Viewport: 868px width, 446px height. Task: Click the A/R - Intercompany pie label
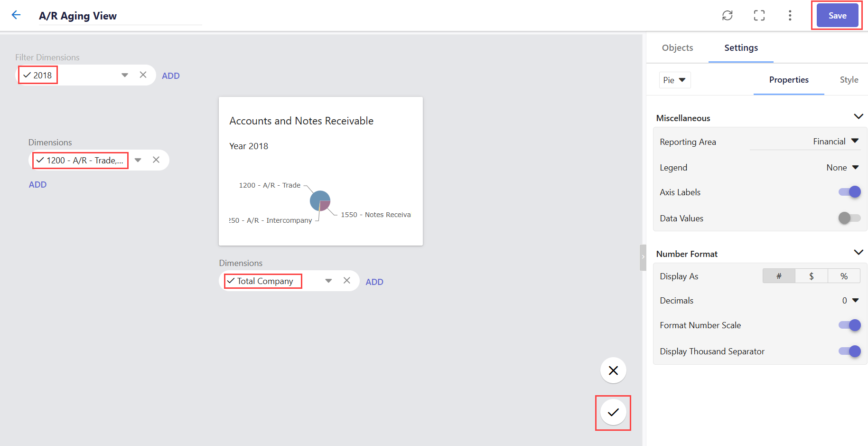pos(271,220)
